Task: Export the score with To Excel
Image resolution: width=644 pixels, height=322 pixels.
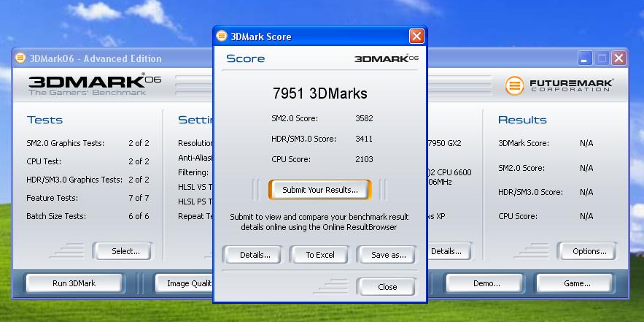Action: pos(319,255)
